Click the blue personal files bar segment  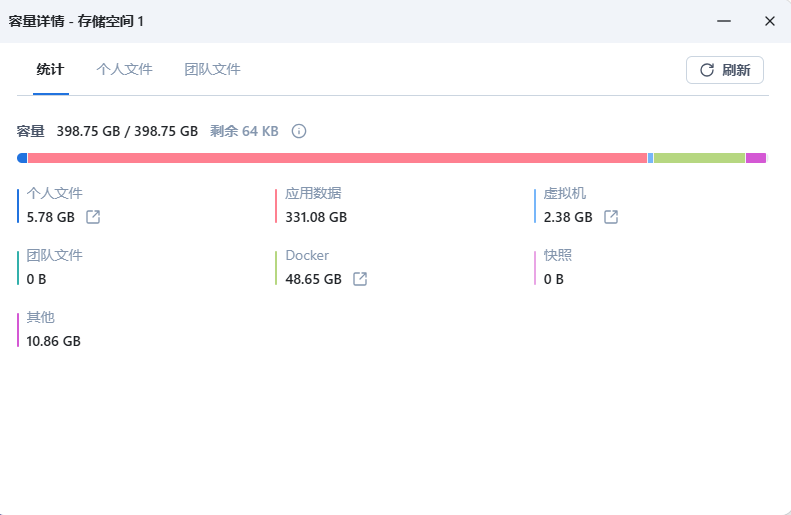tap(22, 158)
